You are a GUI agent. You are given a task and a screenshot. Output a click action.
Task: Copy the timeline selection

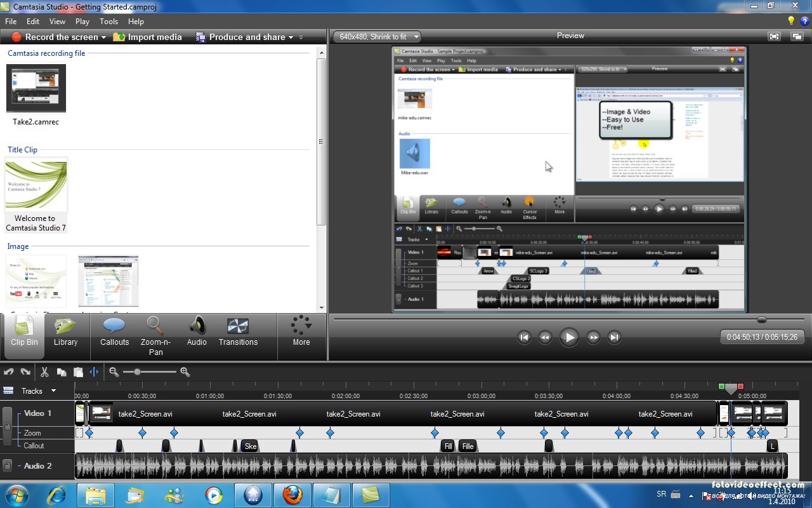pyautogui.click(x=62, y=372)
